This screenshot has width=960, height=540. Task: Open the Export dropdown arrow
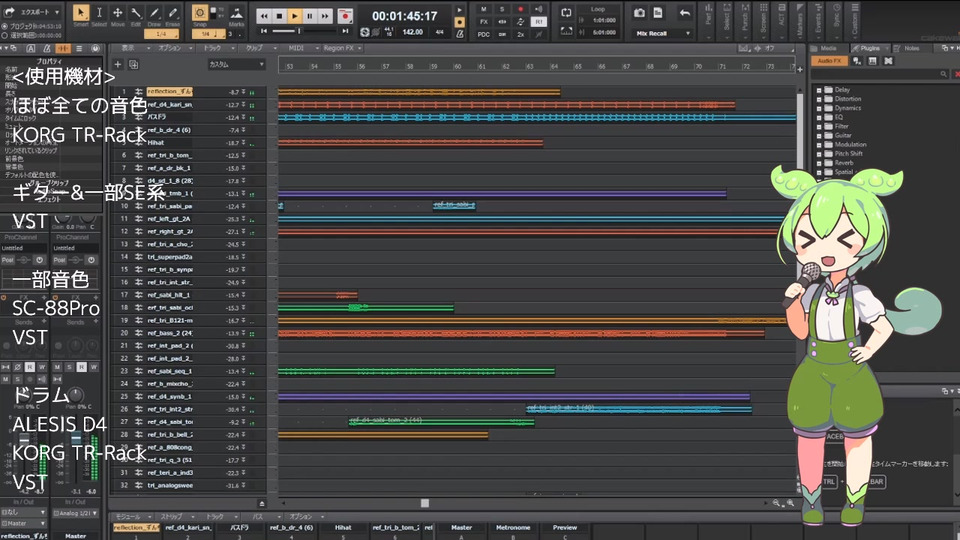(57, 12)
